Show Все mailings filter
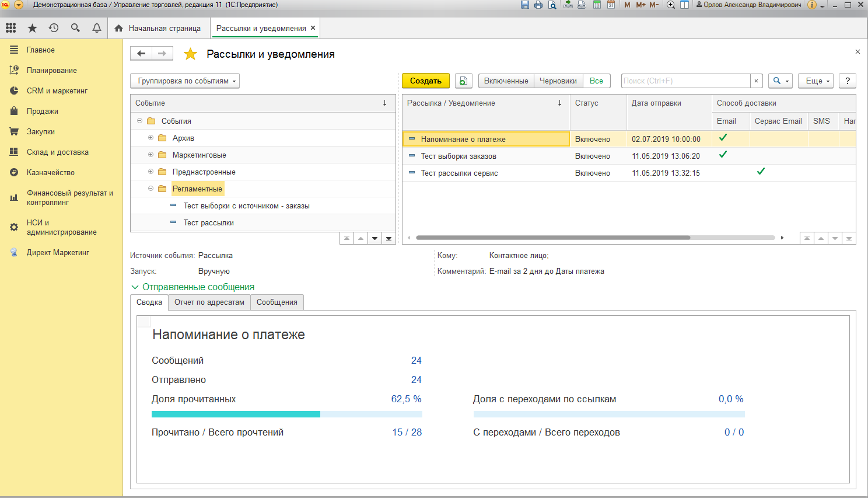Image resolution: width=868 pixels, height=498 pixels. click(x=596, y=81)
